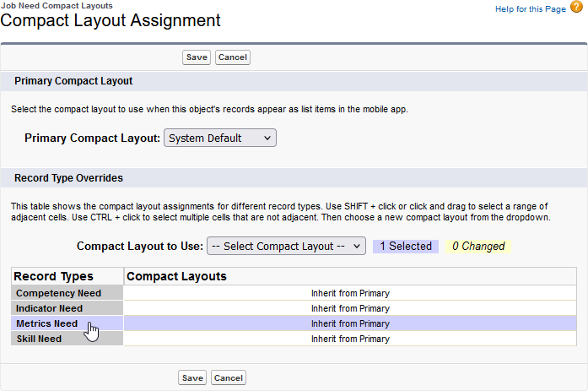Select Indicator Need's Inherit from Primary cell
The height and width of the screenshot is (391, 588).
coord(350,308)
